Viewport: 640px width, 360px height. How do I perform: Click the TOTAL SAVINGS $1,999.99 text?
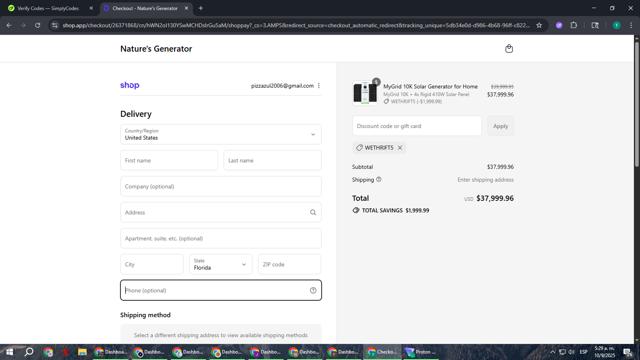coord(395,211)
